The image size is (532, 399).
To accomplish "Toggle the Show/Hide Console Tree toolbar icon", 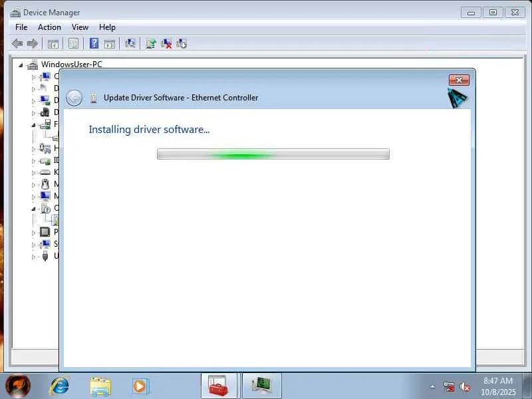I will click(x=53, y=43).
